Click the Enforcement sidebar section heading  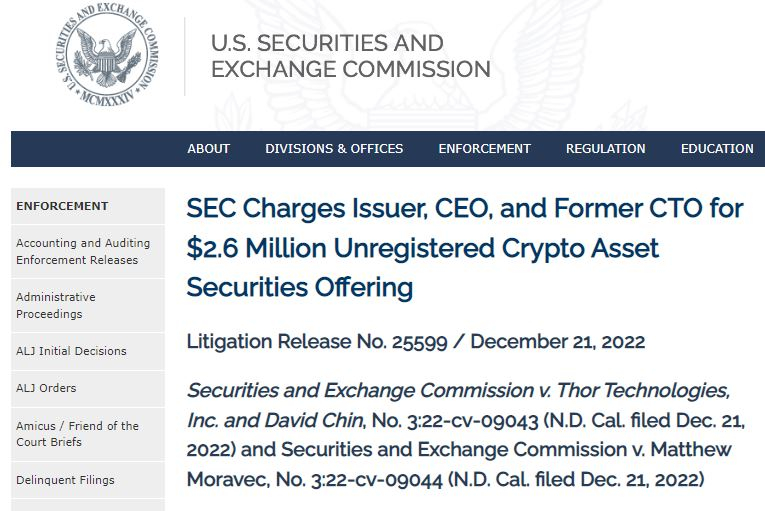click(x=62, y=206)
